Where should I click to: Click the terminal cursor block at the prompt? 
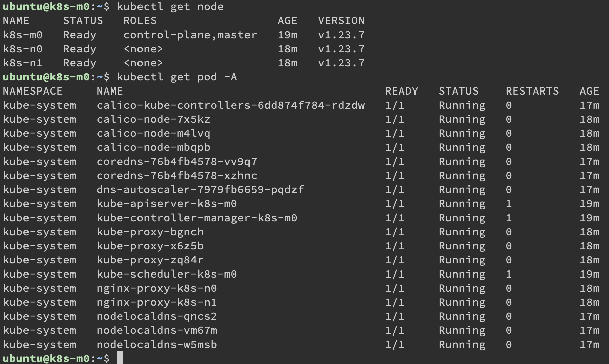pos(120,358)
